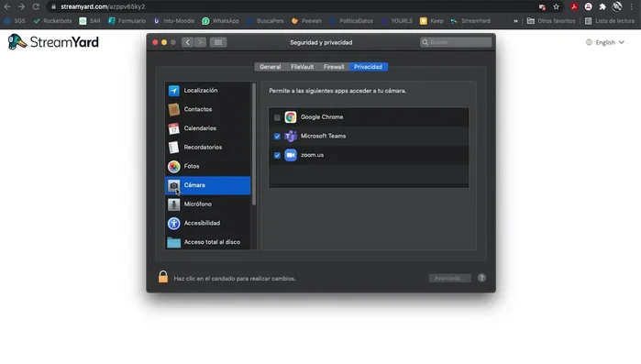Uncheck Microsoft Teams camera access

[x=277, y=137]
